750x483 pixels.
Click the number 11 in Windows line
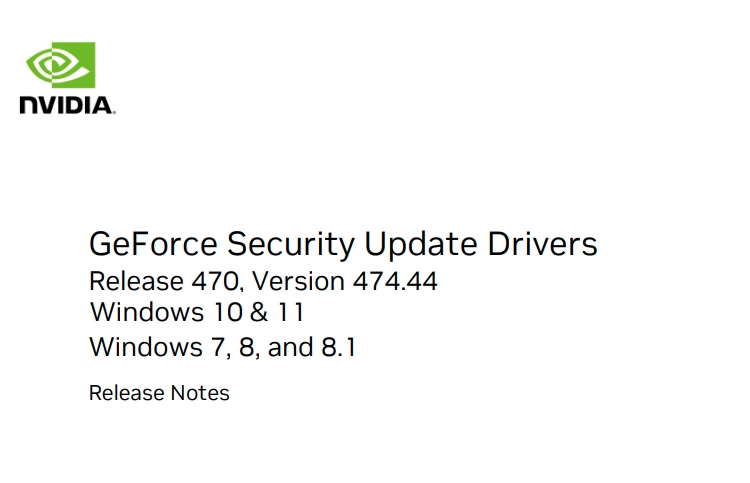pos(290,312)
